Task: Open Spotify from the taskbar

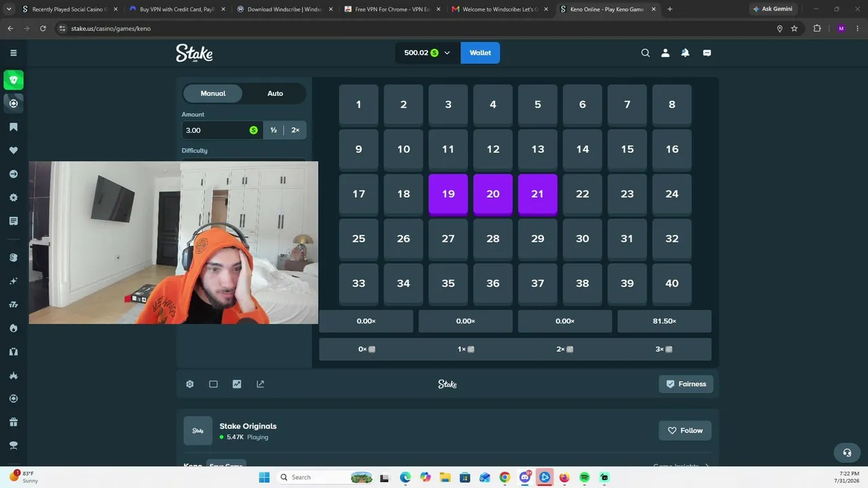Action: tap(585, 477)
